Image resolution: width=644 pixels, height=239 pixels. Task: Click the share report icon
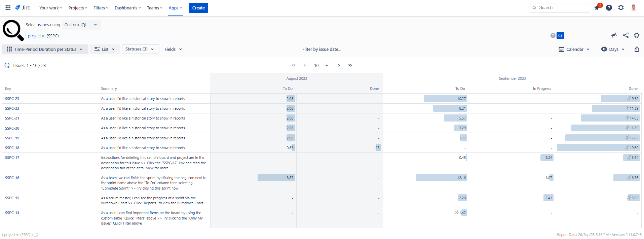[x=626, y=35]
